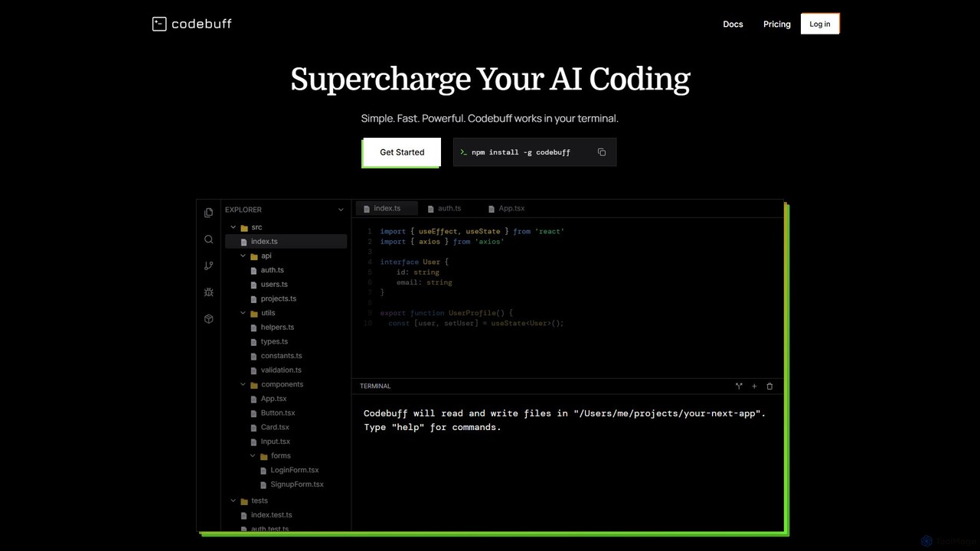Viewport: 980px width, 551px height.
Task: Click the file icon beside Button.tsx
Action: click(x=254, y=413)
